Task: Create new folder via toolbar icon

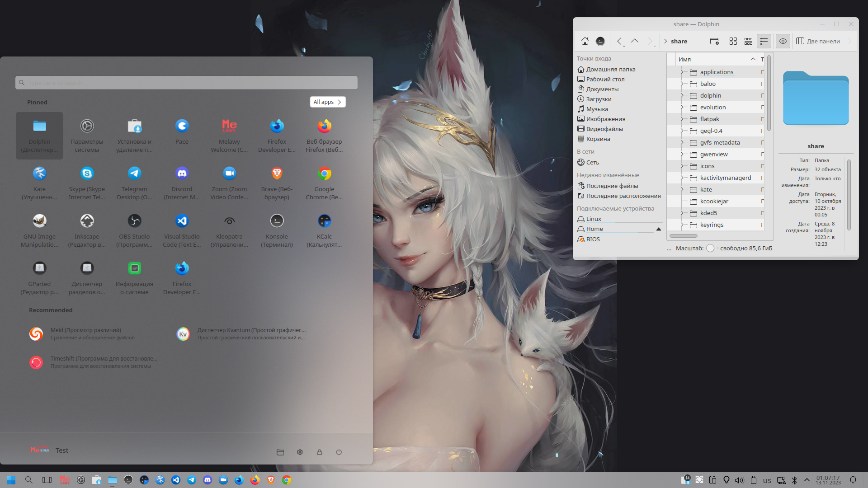Action: point(714,41)
